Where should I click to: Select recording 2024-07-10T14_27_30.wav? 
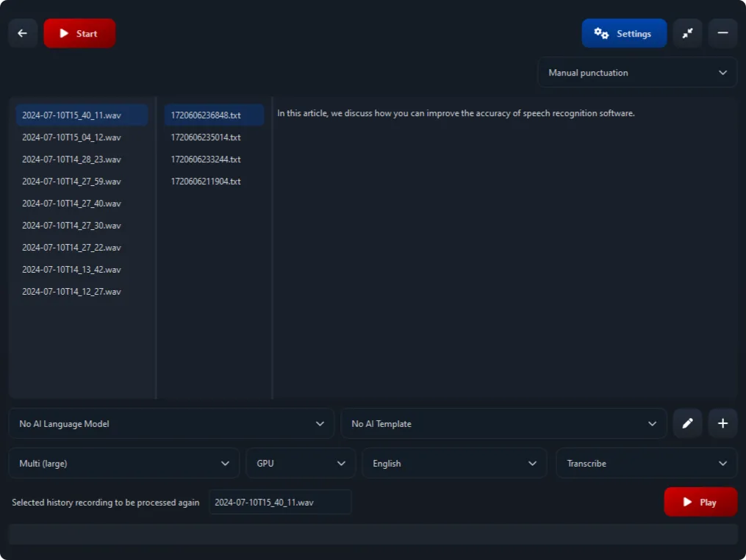(82, 226)
